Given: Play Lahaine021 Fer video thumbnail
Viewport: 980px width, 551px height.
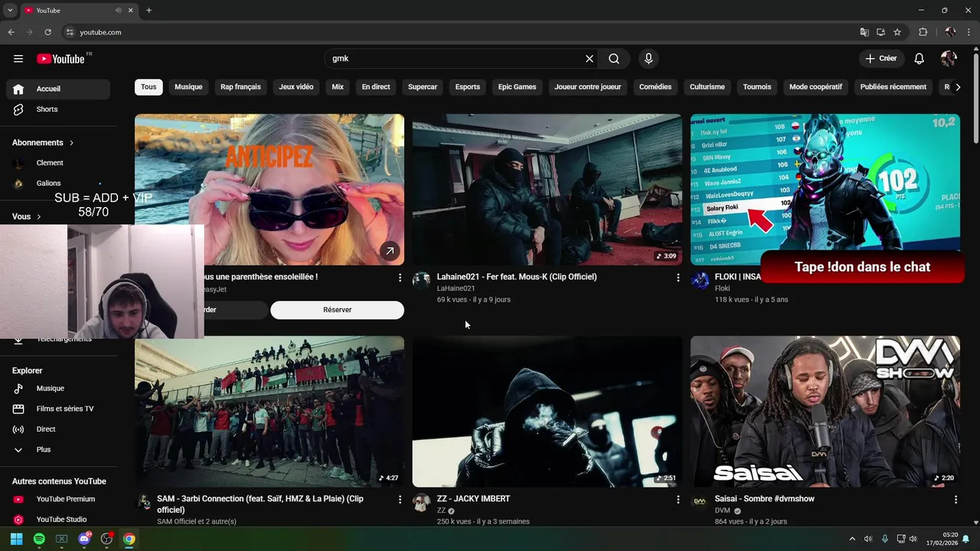Looking at the screenshot, I should (x=547, y=190).
